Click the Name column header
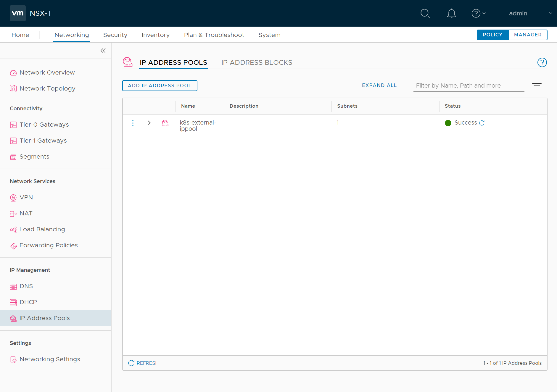 click(188, 106)
